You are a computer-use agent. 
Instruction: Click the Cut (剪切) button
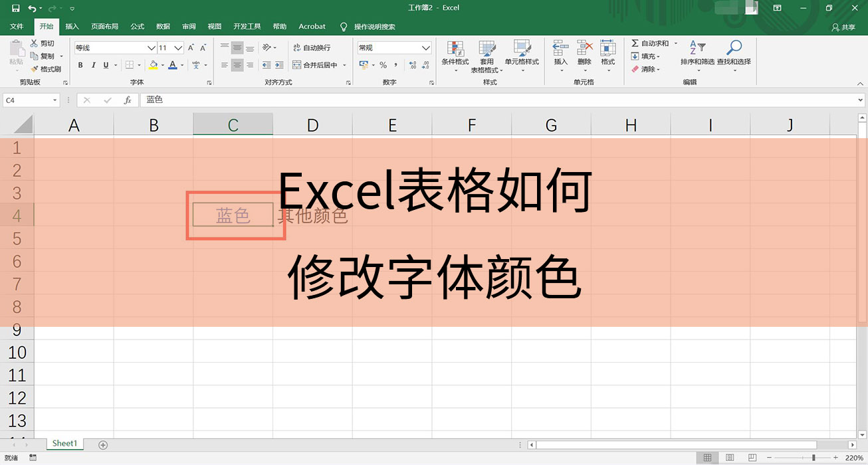point(43,43)
